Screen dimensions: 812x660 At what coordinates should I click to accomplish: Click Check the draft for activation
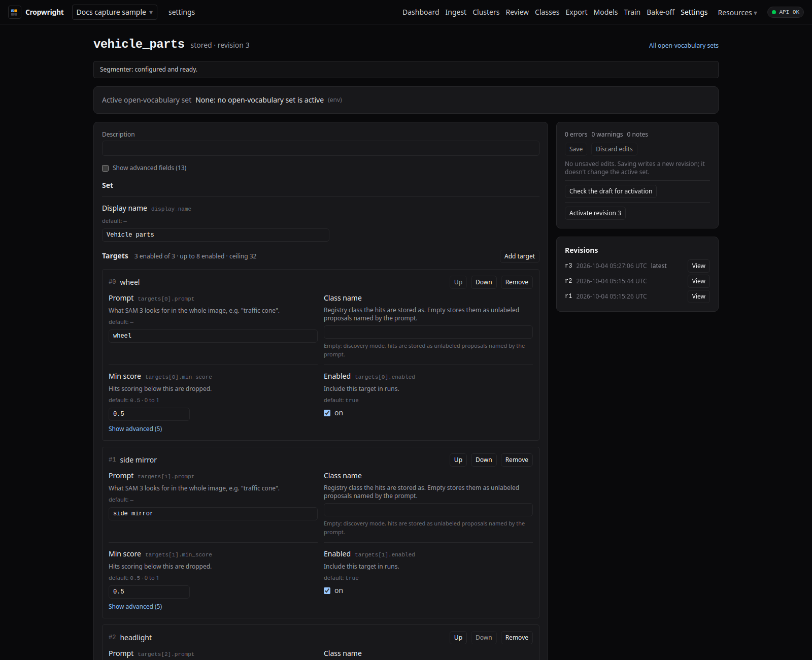[x=611, y=191]
